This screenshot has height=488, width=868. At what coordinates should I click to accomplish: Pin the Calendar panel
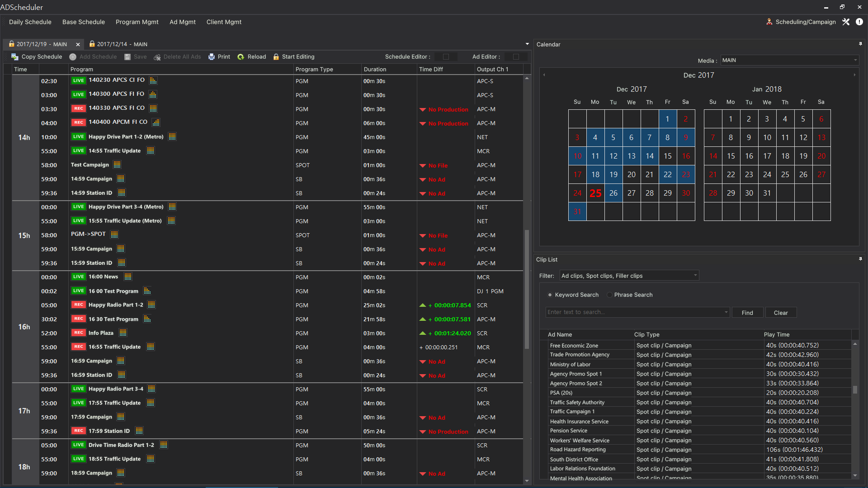click(x=860, y=44)
